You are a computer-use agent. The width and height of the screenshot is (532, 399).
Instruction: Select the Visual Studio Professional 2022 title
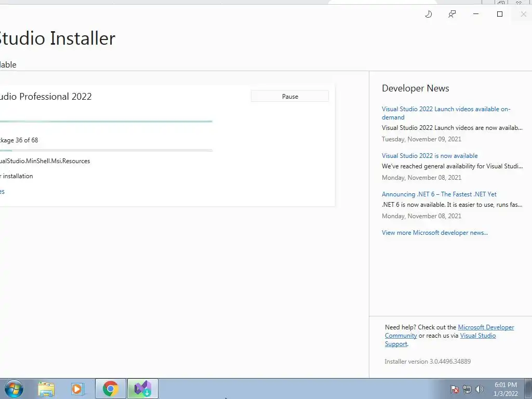pyautogui.click(x=46, y=97)
